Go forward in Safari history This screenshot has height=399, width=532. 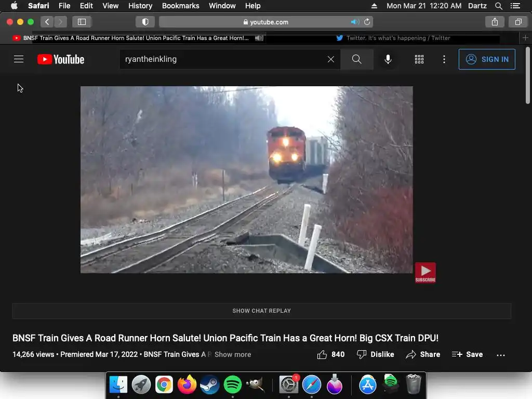point(60,22)
